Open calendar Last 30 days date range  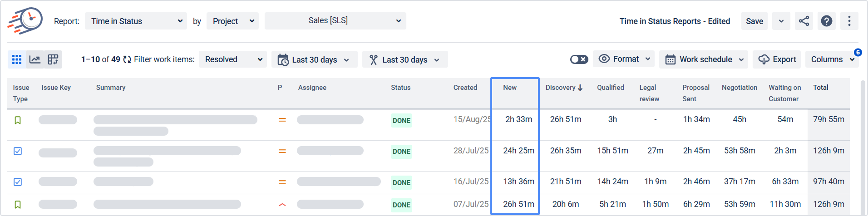(314, 59)
